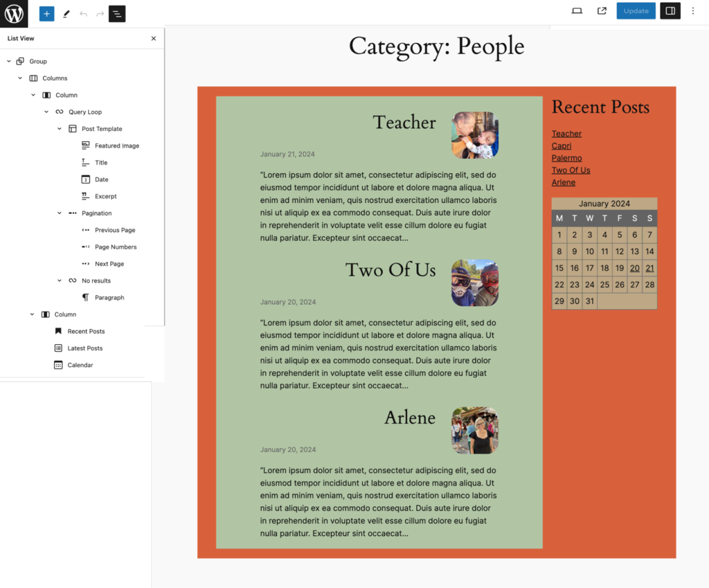Viewport: 709px width, 588px height.
Task: Click the Pagination block icon
Action: [72, 213]
